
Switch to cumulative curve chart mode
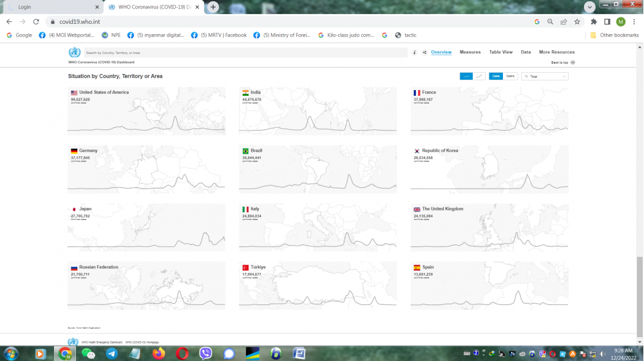480,76
